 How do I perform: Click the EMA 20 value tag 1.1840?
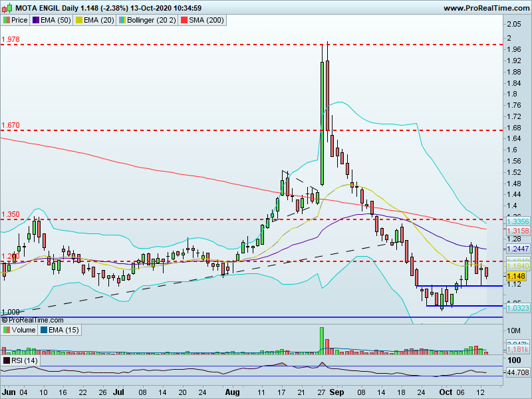click(x=518, y=266)
